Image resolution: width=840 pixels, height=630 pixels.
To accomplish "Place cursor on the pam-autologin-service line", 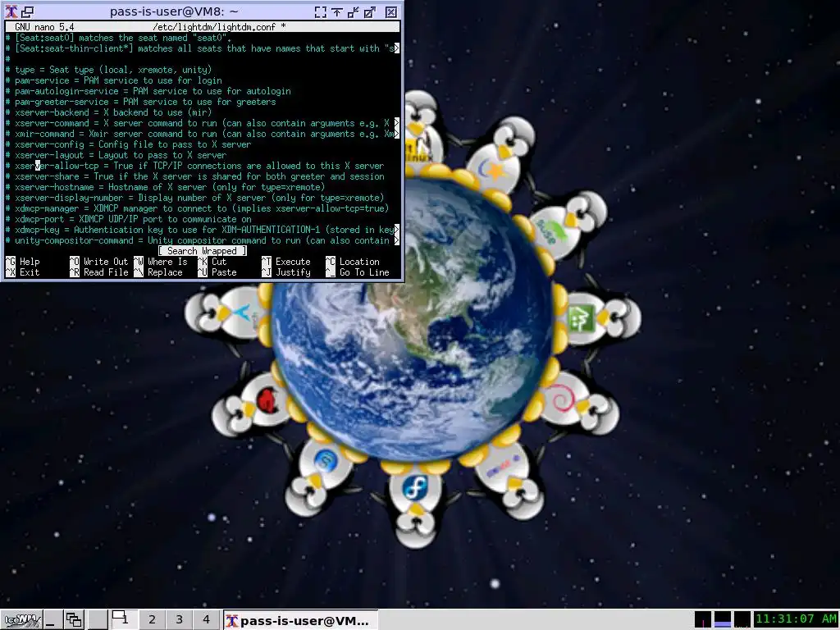I will pos(148,91).
